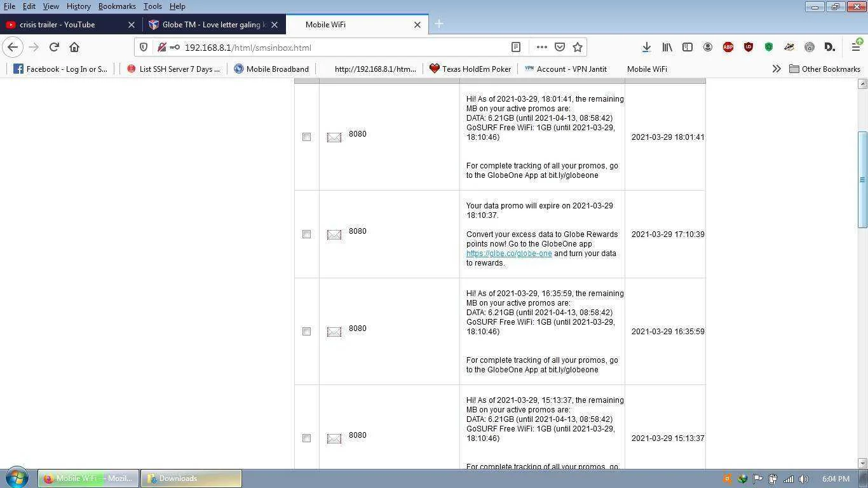Open a new tab
868x488 pixels.
(439, 24)
